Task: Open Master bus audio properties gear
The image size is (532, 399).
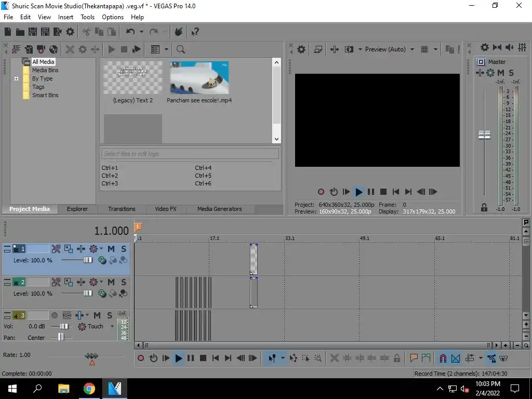Action: tap(485, 47)
